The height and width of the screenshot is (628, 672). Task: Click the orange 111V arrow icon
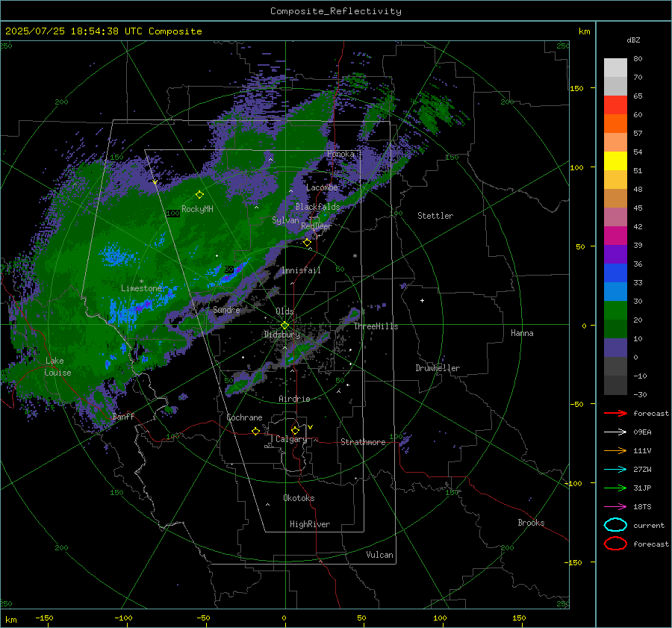click(x=615, y=450)
